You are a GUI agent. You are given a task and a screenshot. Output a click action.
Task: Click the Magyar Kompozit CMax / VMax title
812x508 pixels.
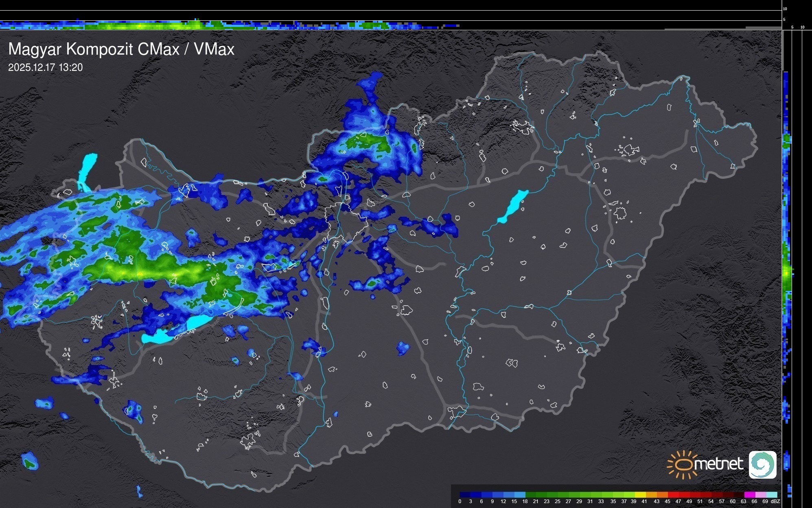coord(121,49)
